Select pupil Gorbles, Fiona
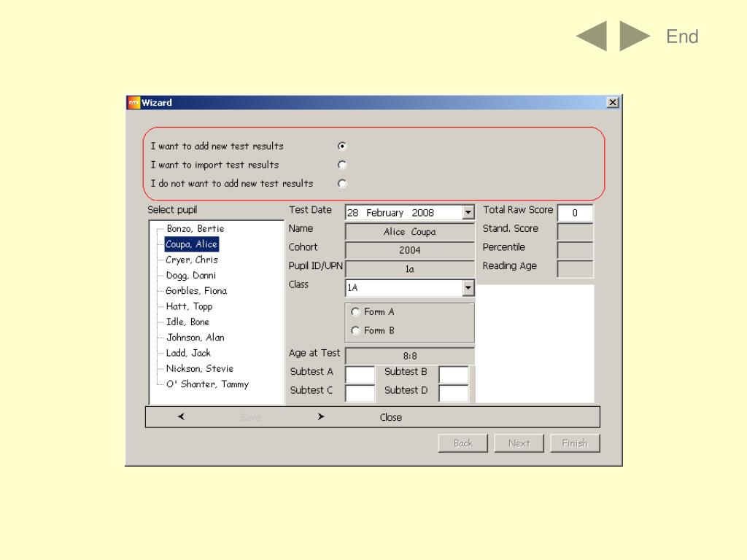This screenshot has width=747, height=560. coord(196,291)
